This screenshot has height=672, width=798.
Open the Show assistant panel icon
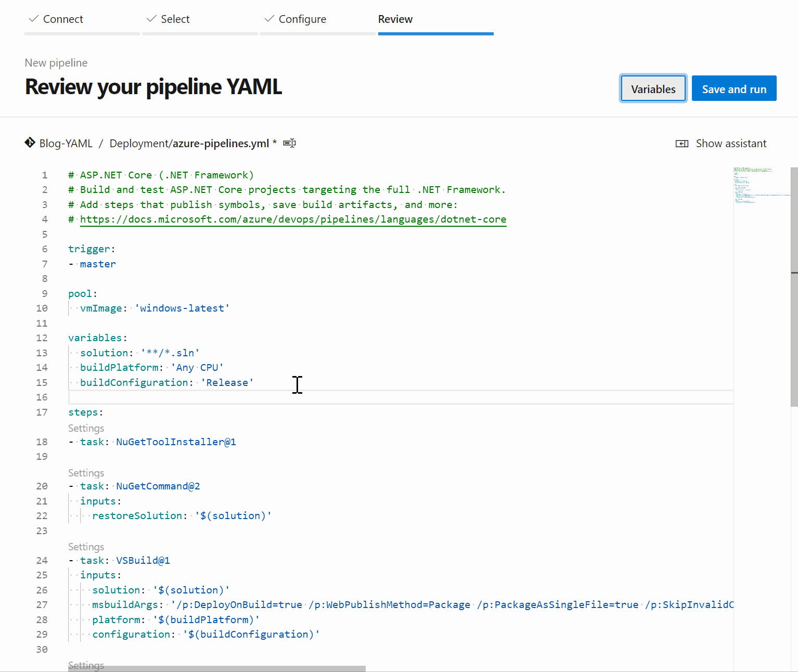[681, 144]
